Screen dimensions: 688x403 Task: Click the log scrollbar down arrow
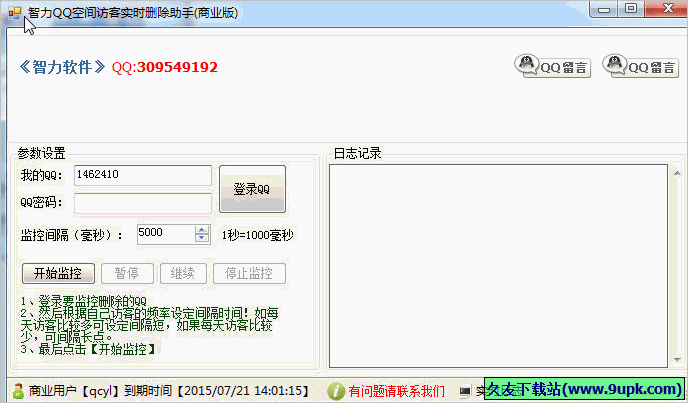coord(677,360)
